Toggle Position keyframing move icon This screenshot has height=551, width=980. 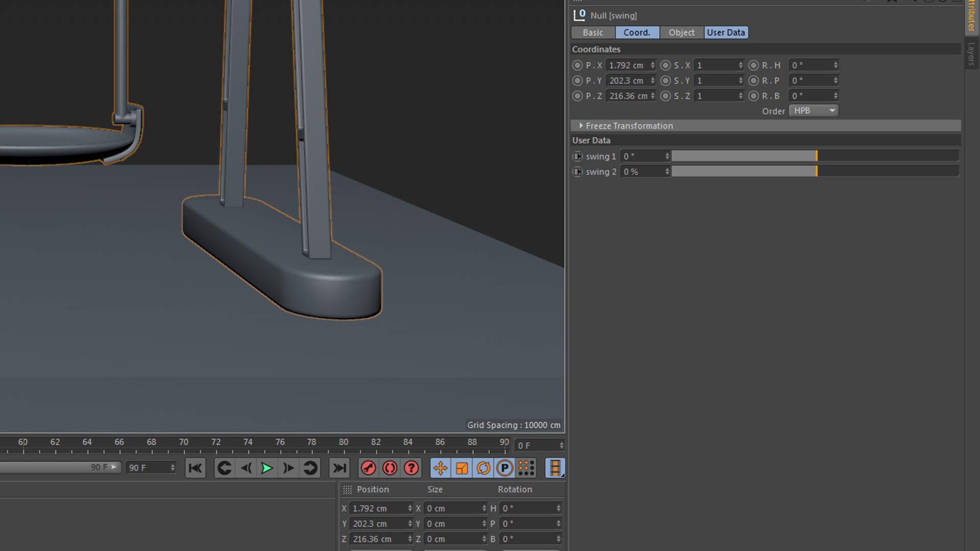(x=440, y=468)
